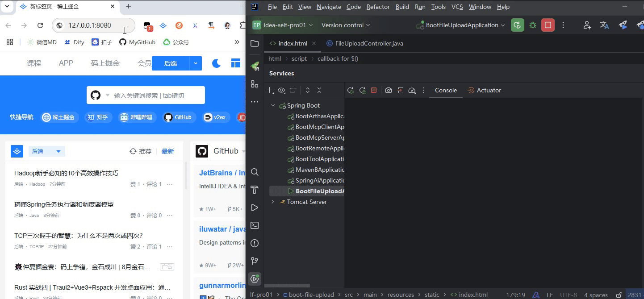The image size is (644, 299).
Task: Collapse all services tree nodes
Action: click(x=319, y=90)
